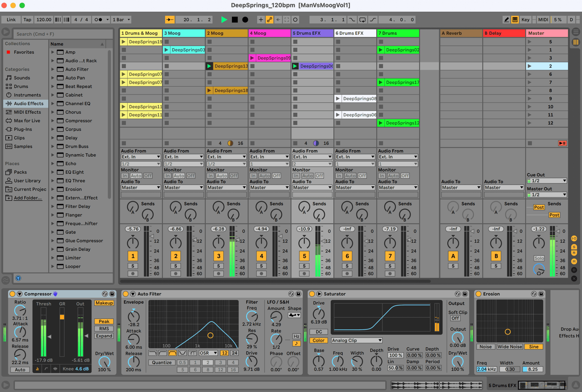Click the Follow playback arrow icon

(x=170, y=19)
